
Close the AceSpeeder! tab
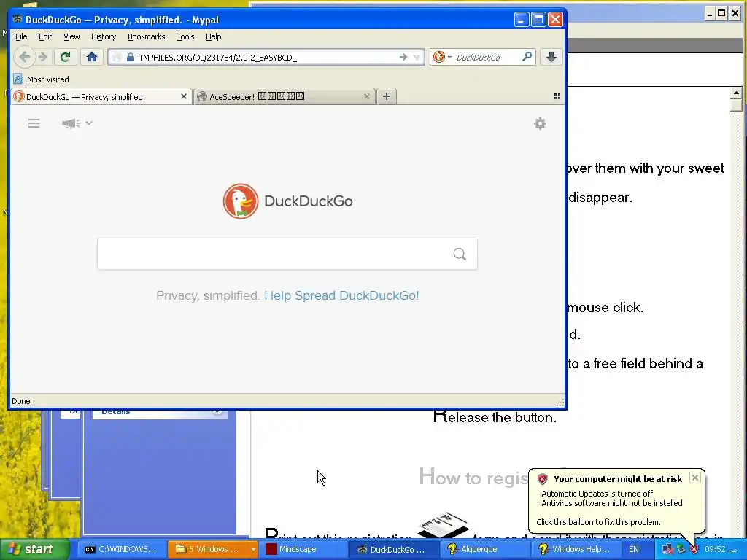[x=367, y=97]
